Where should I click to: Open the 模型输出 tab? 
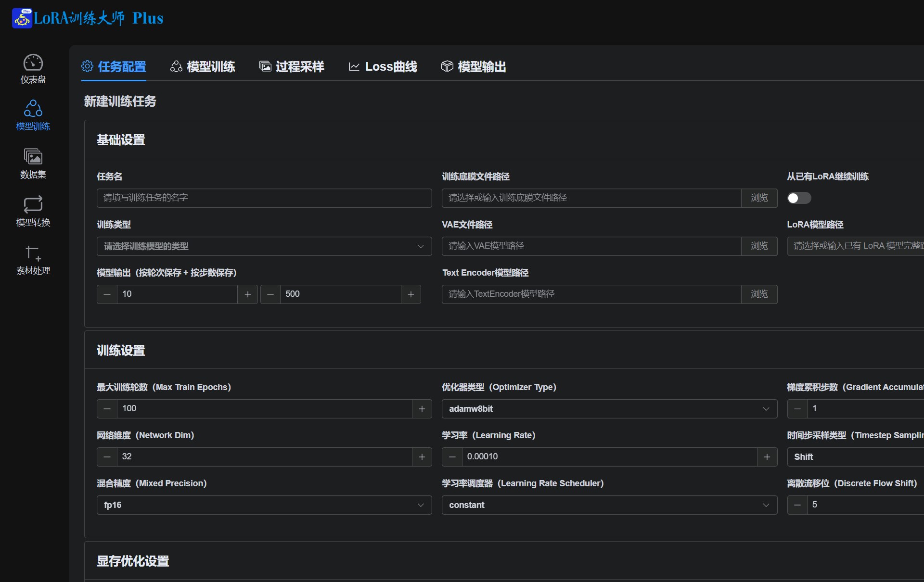click(x=474, y=66)
